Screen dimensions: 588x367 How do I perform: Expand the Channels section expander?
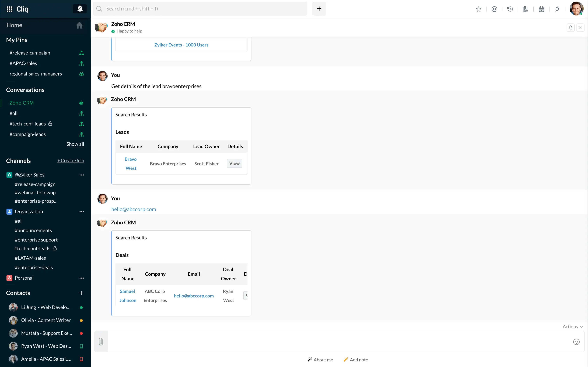click(18, 160)
